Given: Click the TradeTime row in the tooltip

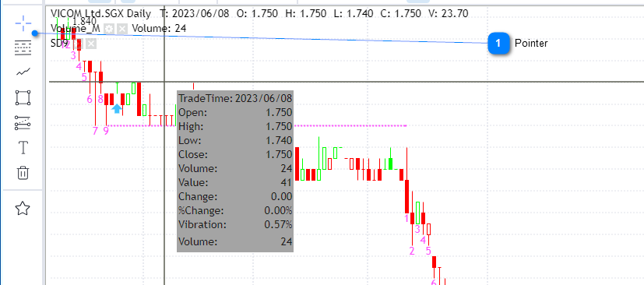Looking at the screenshot, I should [235, 99].
